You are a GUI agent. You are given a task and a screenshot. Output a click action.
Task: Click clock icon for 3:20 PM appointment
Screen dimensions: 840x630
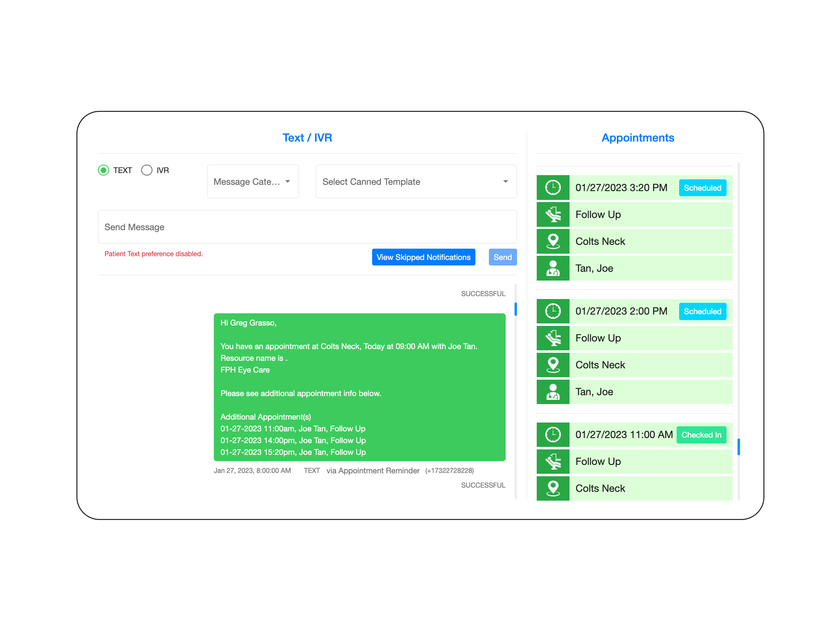pos(553,187)
